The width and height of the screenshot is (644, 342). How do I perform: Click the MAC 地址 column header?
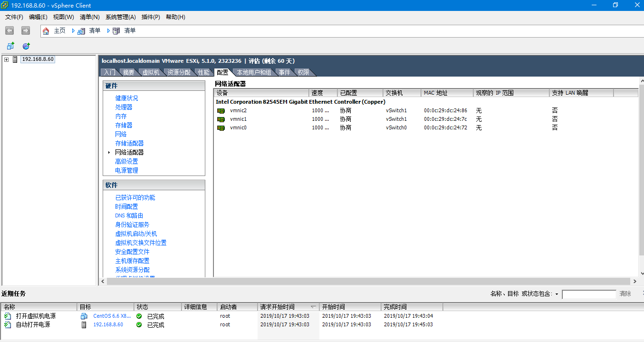pos(447,93)
